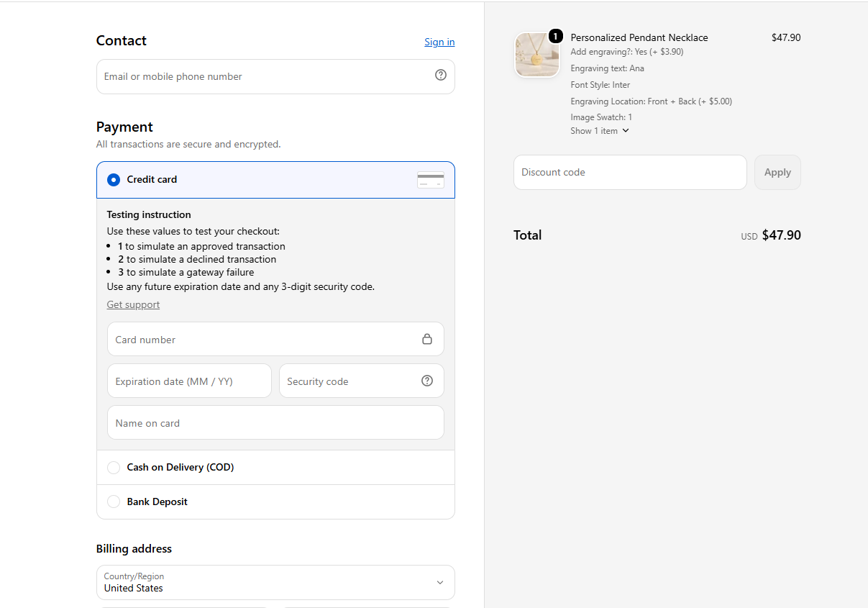Click the Testing instruction heading
Viewport: 868px width, 608px height.
149,214
